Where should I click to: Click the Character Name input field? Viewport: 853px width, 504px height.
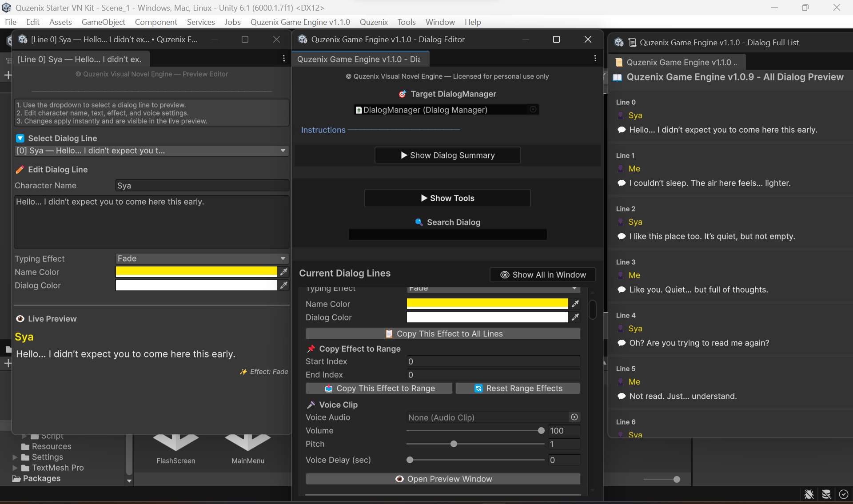(202, 186)
